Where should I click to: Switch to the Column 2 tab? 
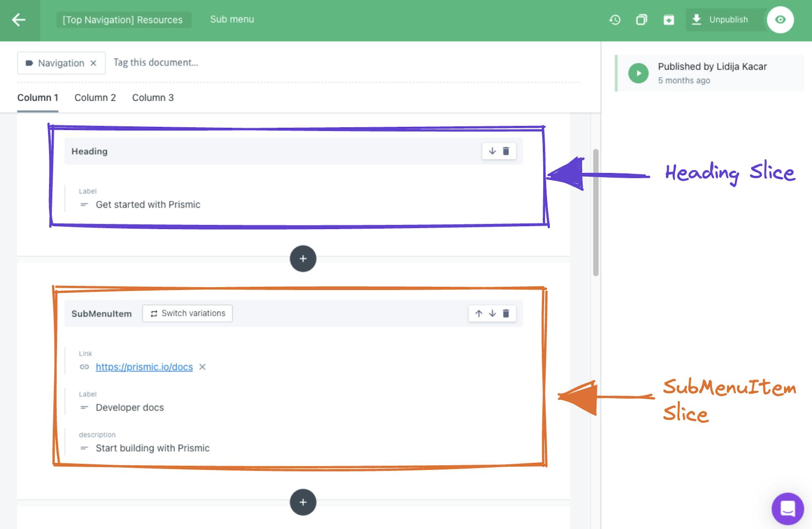tap(95, 97)
